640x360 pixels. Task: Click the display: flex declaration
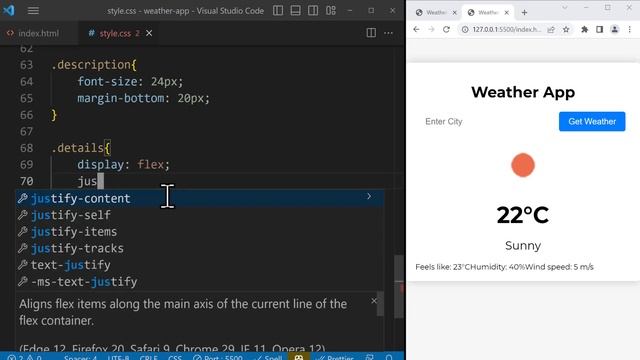coord(123,164)
